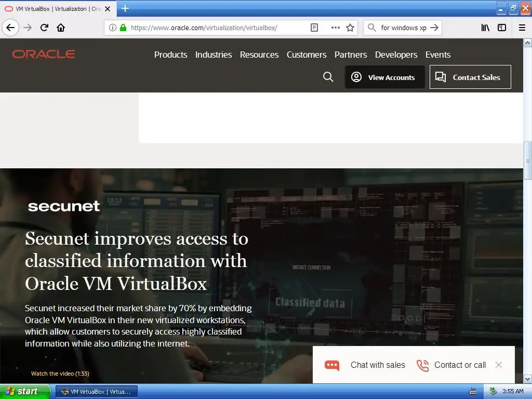Click the search field containing 'for windows xp'
The image size is (532, 399).
403,28
